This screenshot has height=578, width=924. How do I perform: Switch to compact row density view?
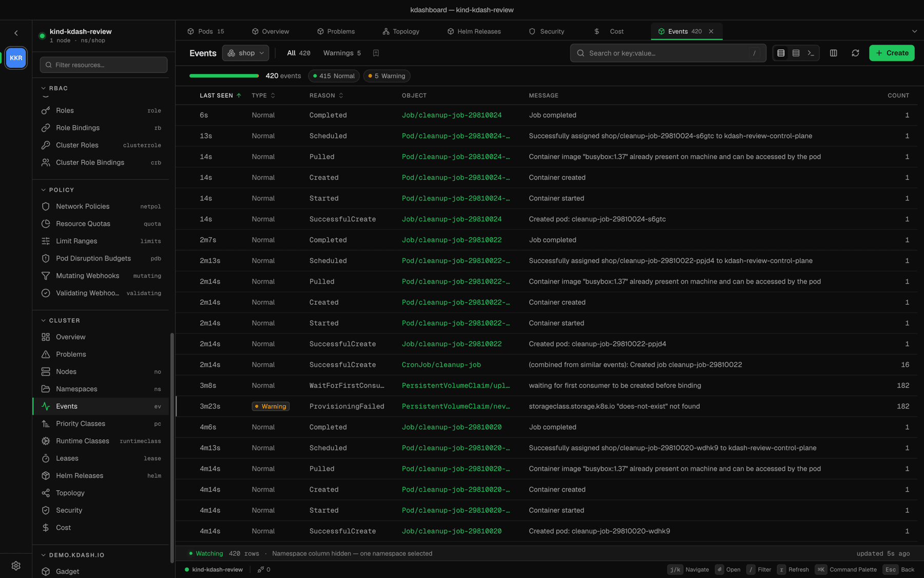796,53
